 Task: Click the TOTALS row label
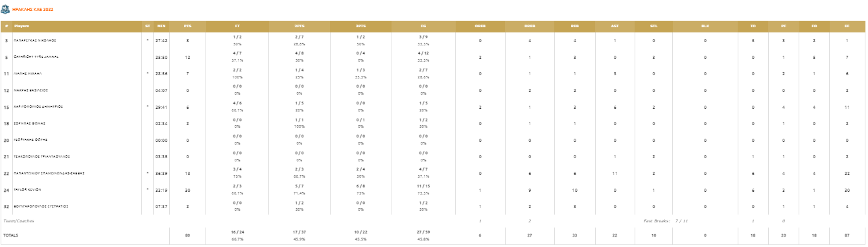click(10, 235)
